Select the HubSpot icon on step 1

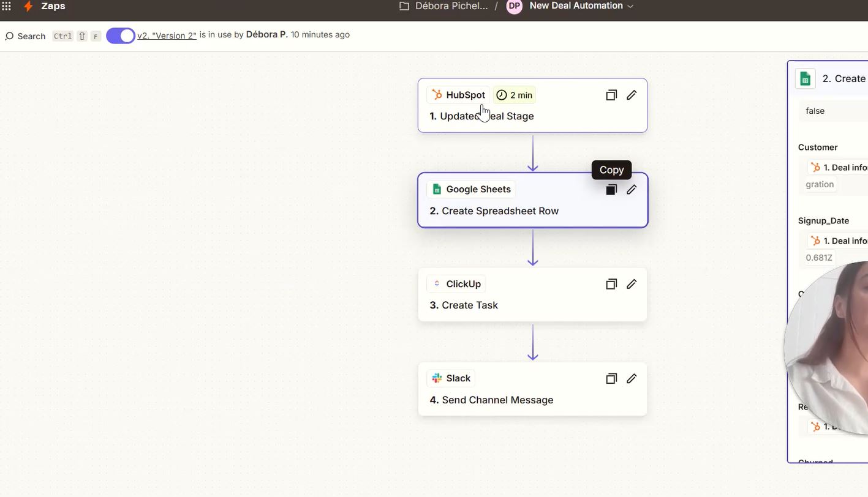437,94
